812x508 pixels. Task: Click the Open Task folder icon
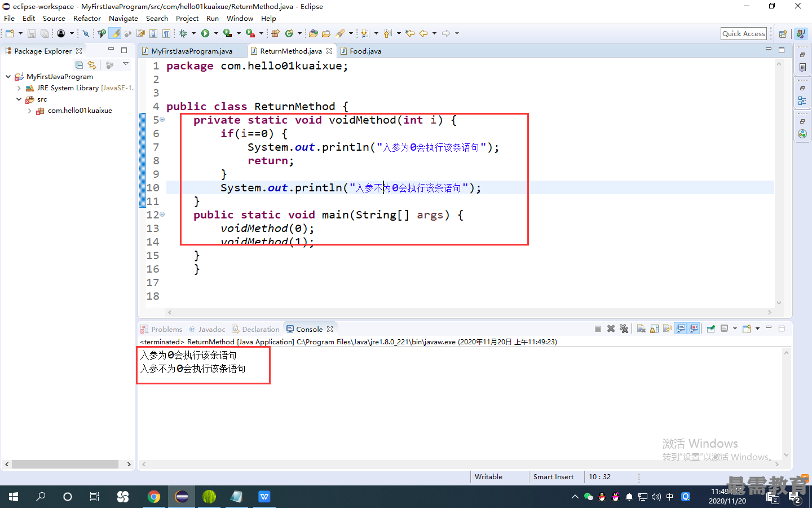pos(326,33)
